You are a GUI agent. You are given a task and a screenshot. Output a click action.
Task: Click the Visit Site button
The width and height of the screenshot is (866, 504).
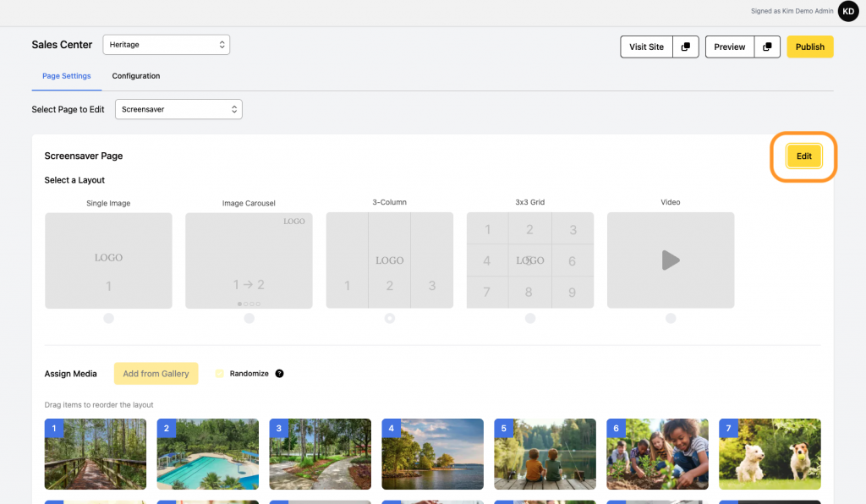click(x=646, y=47)
